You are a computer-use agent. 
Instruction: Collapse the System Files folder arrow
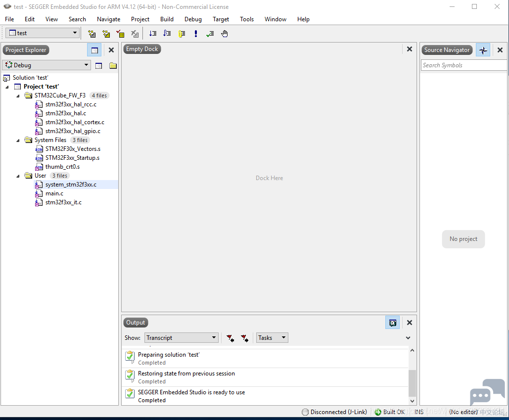[x=18, y=140]
